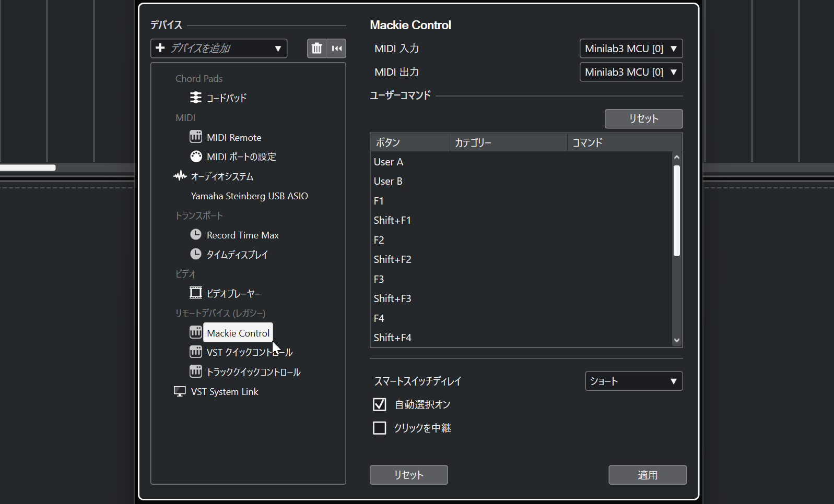
Task: Select MIDI ポートの設定 in the tree
Action: coord(241,157)
